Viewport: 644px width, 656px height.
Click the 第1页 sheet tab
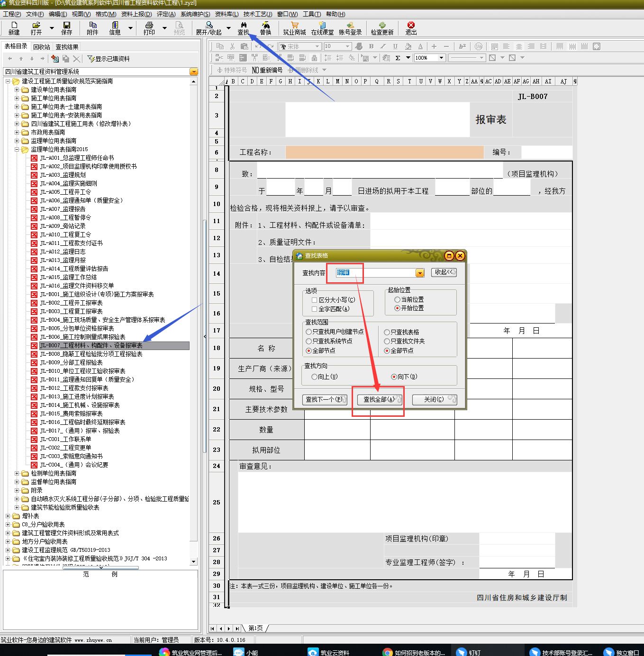255,628
